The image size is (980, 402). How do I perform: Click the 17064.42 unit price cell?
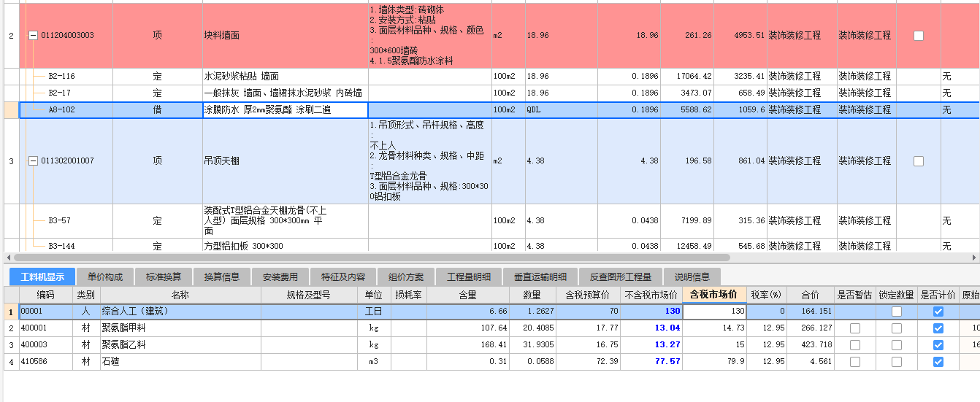tap(687, 76)
